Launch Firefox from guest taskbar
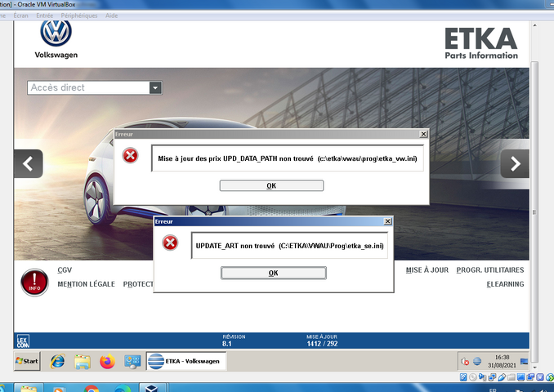Image resolution: width=554 pixels, height=392 pixels. point(107,362)
